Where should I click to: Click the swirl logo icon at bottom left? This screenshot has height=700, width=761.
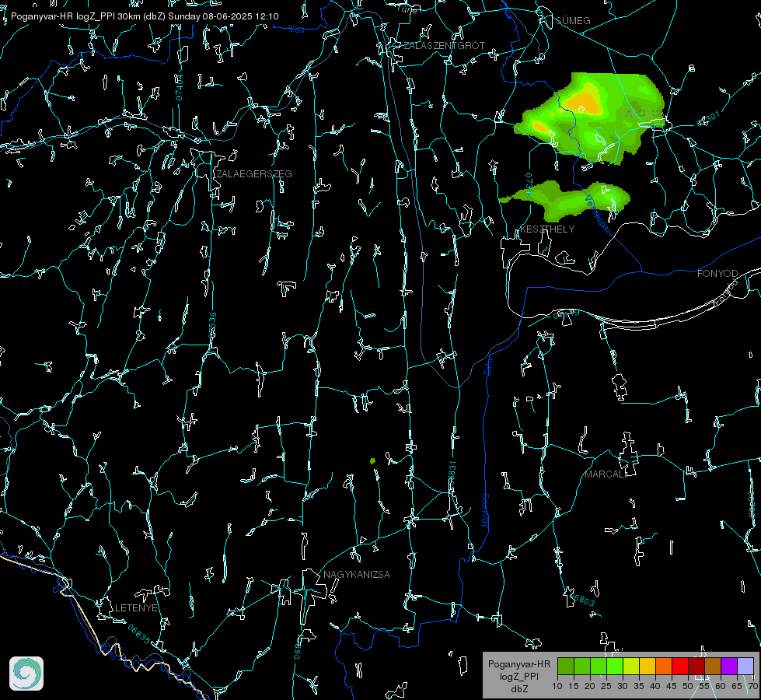pos(26,674)
